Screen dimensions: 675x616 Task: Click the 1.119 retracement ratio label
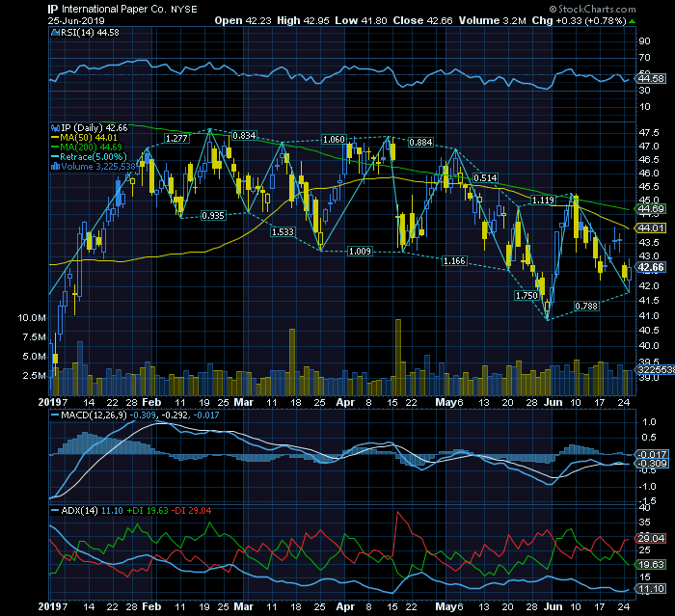coord(543,201)
